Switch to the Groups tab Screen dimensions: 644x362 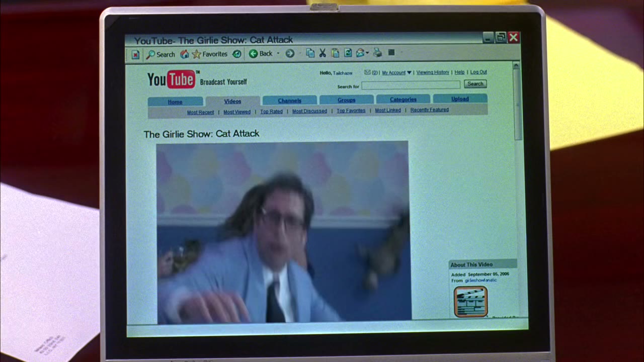click(347, 100)
